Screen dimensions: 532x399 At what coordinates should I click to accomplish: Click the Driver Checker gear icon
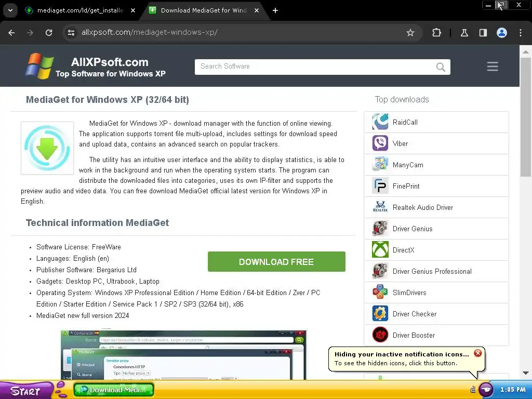click(x=380, y=313)
